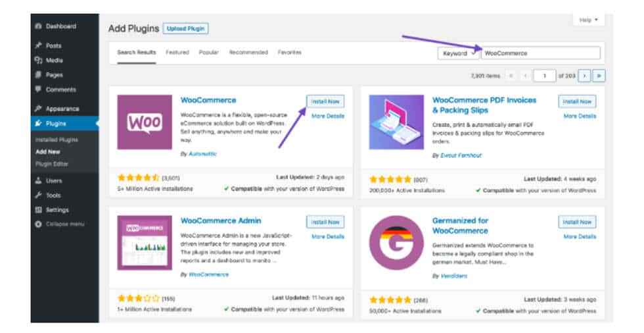644x333 pixels.
Task: View More Details for WooCommerce
Action: pos(328,116)
